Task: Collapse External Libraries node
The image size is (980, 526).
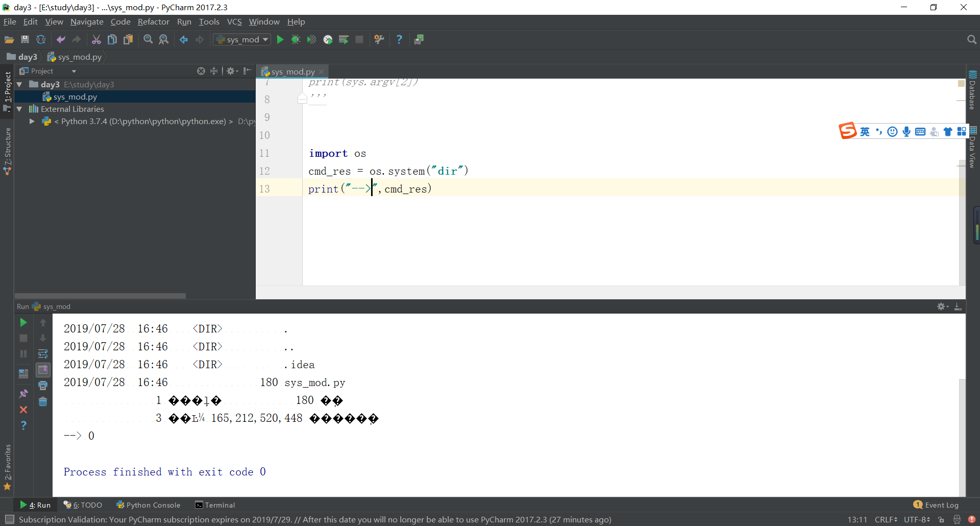Action: tap(19, 109)
